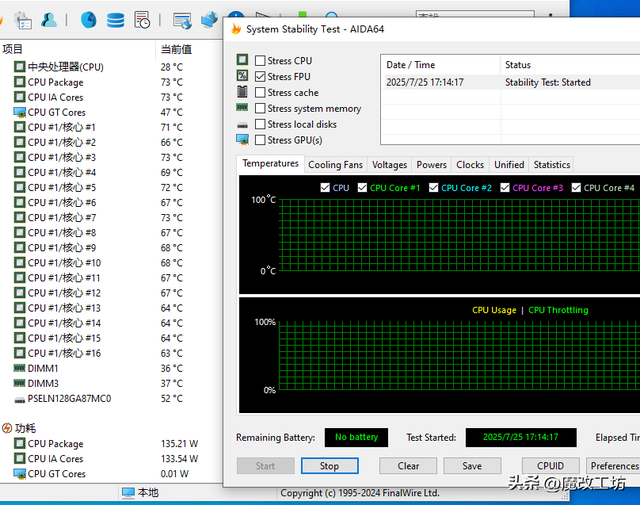Click the monitor icon of CPU GT Cores temperature row
Screen dimensions: 640x505
pyautogui.click(x=19, y=112)
